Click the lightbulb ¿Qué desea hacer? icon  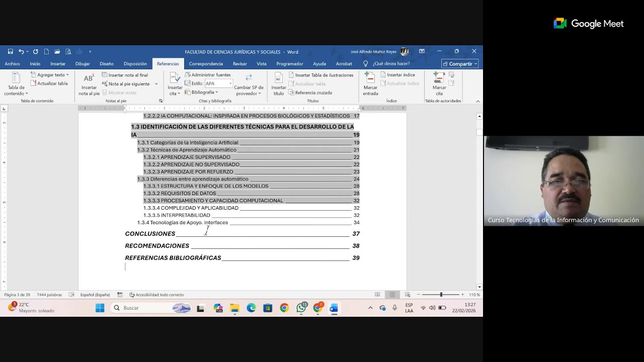[366, 64]
